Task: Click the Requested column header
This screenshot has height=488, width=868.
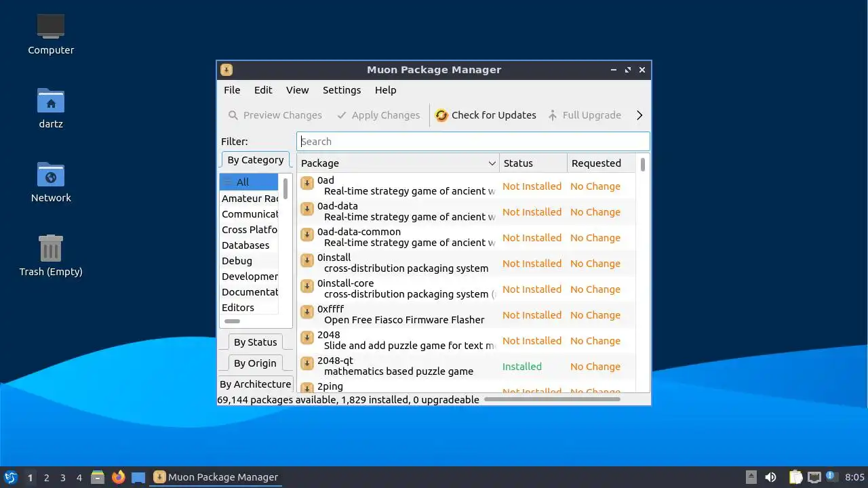Action: (x=601, y=163)
